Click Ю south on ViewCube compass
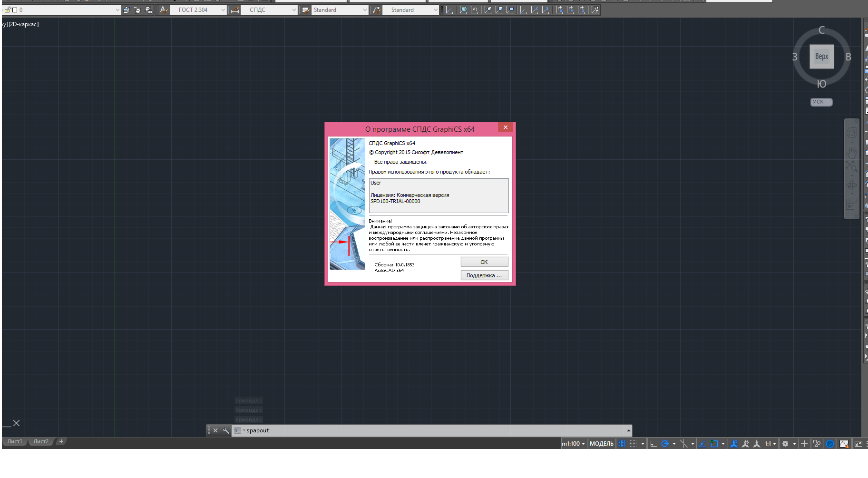This screenshot has height=478, width=868. click(821, 84)
